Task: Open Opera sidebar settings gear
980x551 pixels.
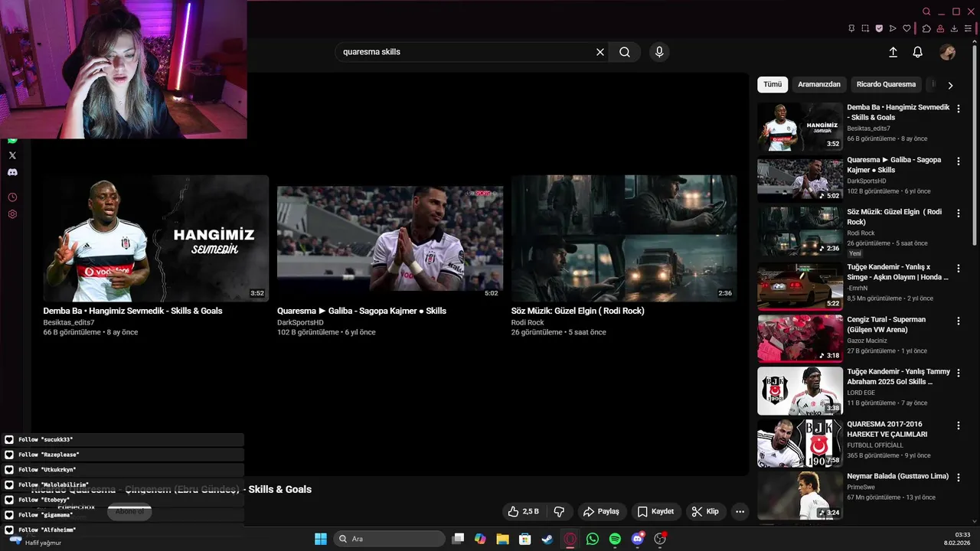Action: pyautogui.click(x=12, y=214)
